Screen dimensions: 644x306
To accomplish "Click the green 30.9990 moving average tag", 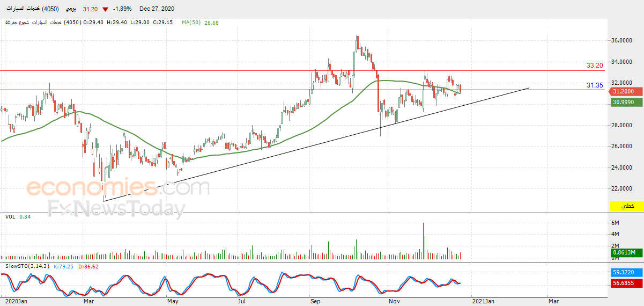I will [625, 102].
